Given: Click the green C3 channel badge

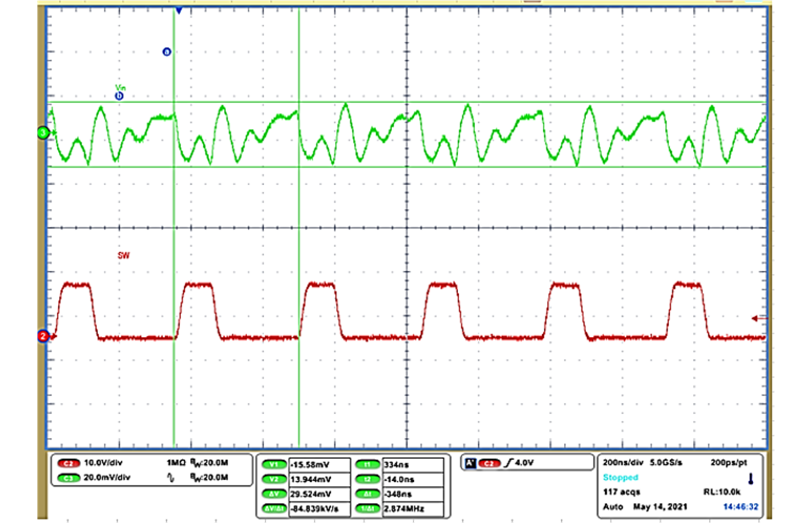Looking at the screenshot, I should tap(68, 478).
